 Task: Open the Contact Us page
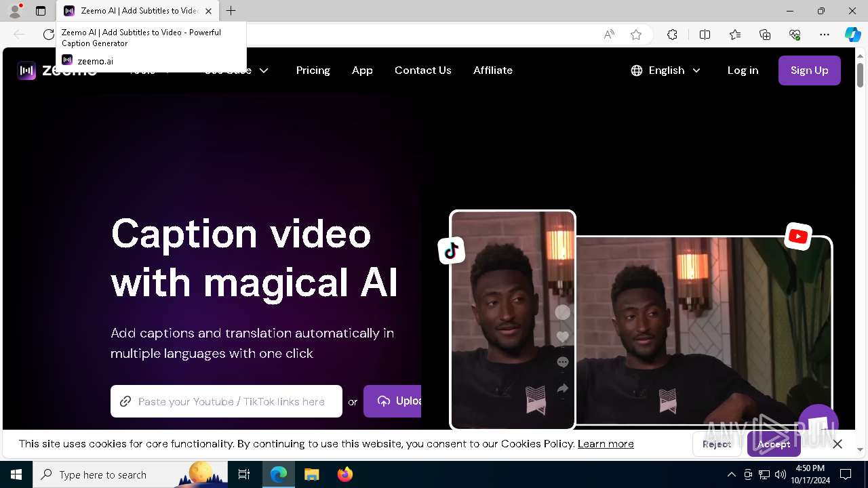point(422,70)
